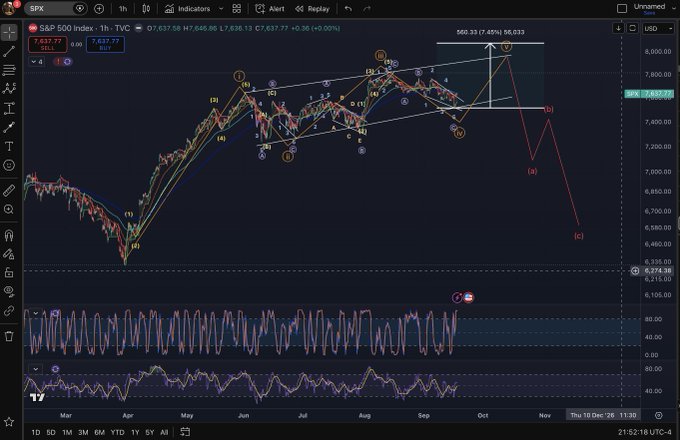Click the purple indicator status icon in legend

coord(67,62)
